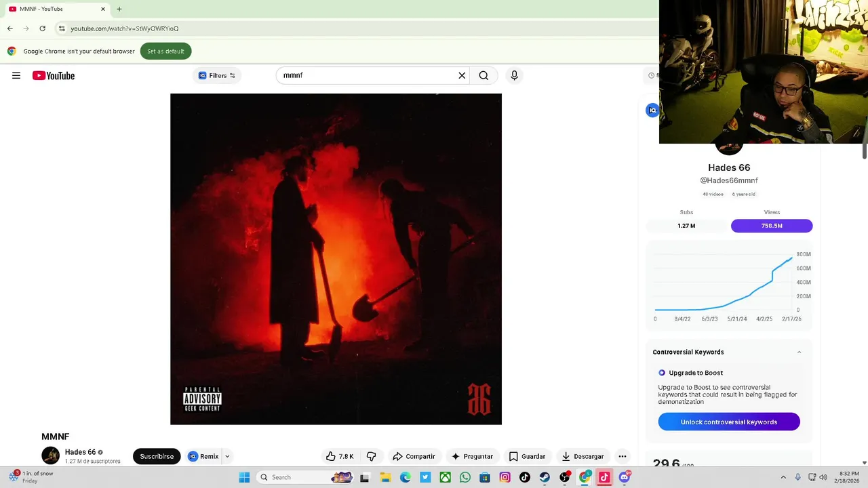This screenshot has width=868, height=488.
Task: Open the three-dot more actions menu
Action: (623, 456)
